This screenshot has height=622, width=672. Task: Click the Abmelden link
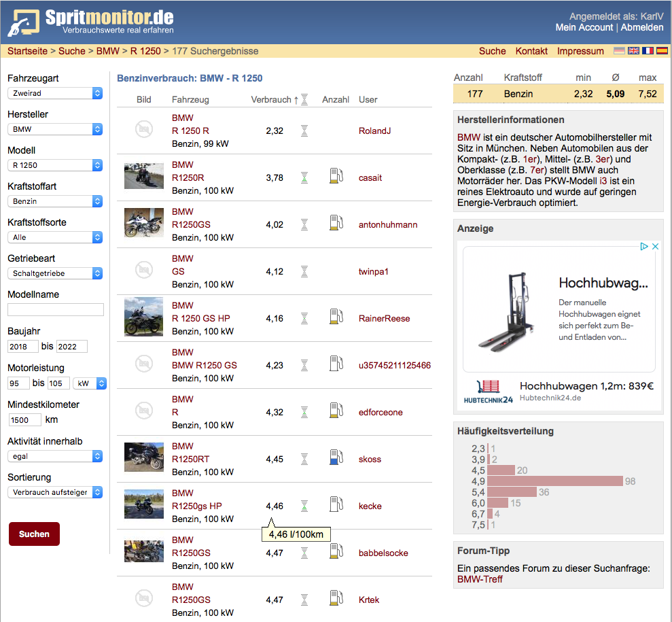click(x=642, y=27)
